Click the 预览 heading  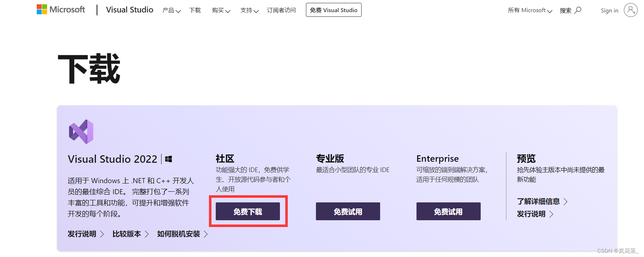[526, 158]
